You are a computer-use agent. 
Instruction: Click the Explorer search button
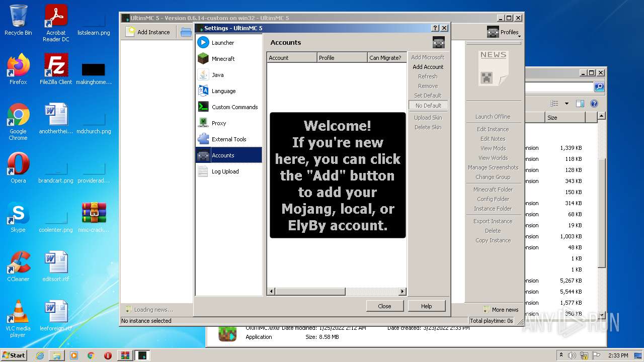[x=599, y=87]
